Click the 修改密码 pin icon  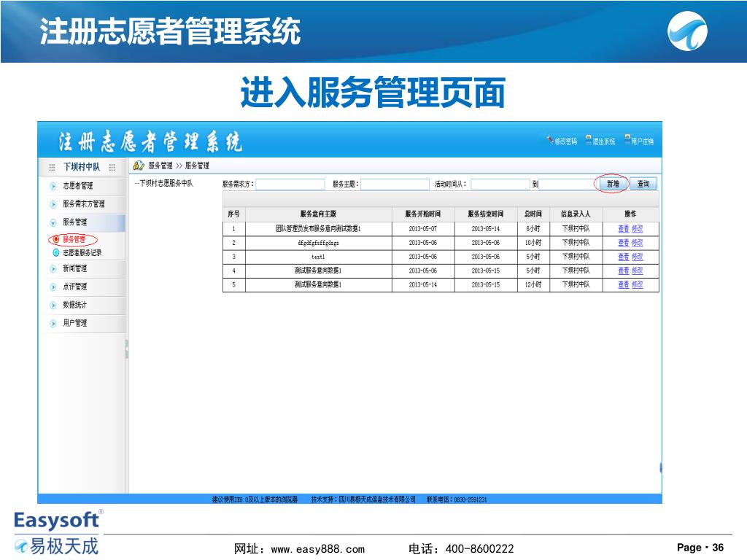click(x=550, y=141)
